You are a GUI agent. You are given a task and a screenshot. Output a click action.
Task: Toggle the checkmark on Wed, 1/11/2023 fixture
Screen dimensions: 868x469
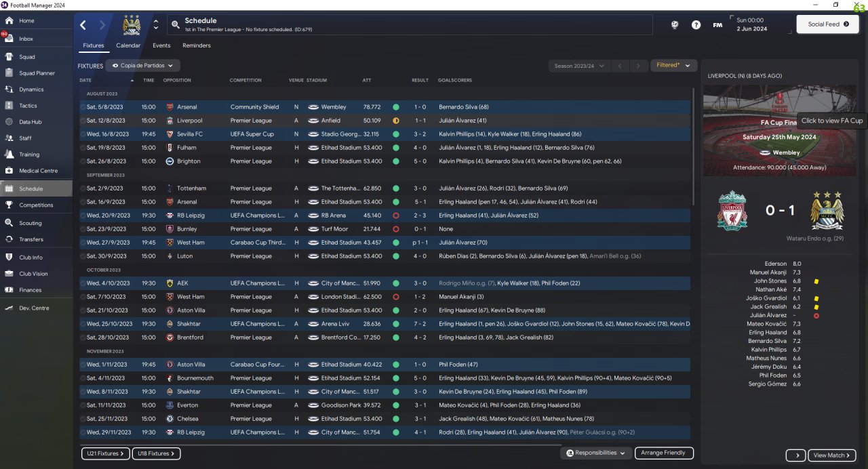pos(83,365)
